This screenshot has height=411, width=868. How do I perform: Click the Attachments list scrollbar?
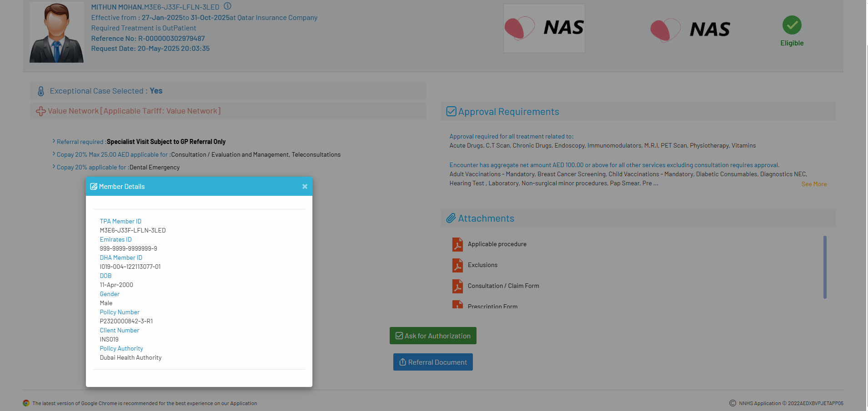click(825, 267)
